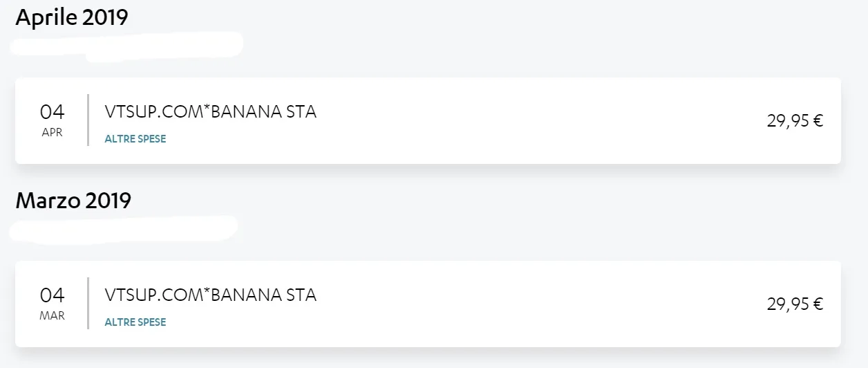Click the Aprile 2019 section heading

point(72,17)
